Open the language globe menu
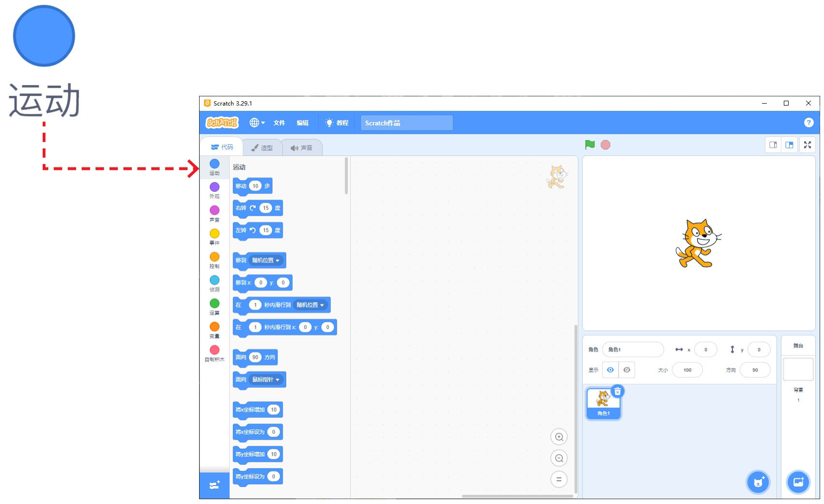The width and height of the screenshot is (824, 504). tap(257, 123)
